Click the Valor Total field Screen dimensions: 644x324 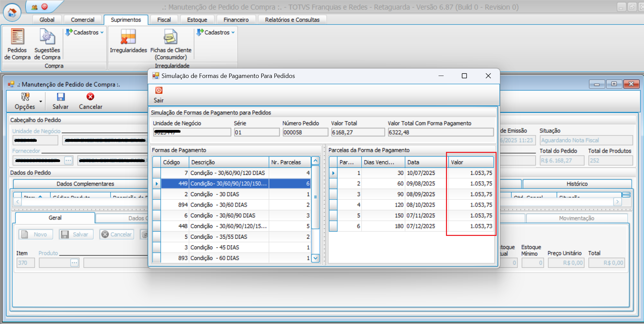pyautogui.click(x=358, y=132)
